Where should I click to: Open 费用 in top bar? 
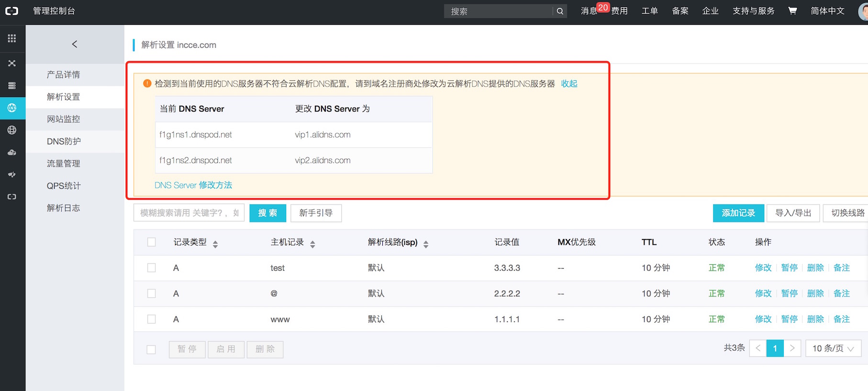pyautogui.click(x=620, y=11)
